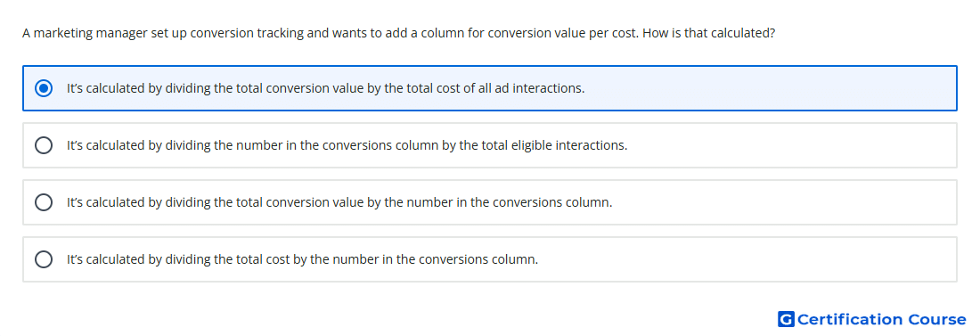Click blank space in the second answer card
This screenshot has width=980, height=336.
click(x=790, y=145)
